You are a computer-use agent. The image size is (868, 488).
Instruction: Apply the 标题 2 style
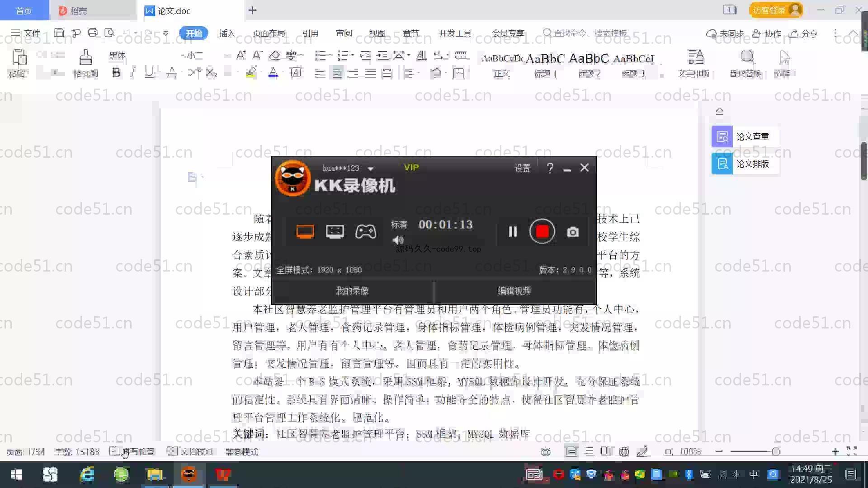(590, 65)
